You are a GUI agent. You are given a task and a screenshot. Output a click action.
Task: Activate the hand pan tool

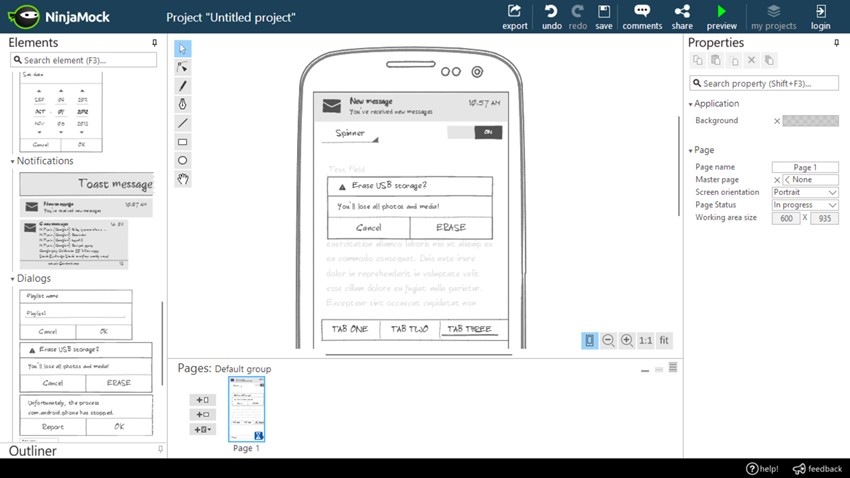tap(182, 179)
